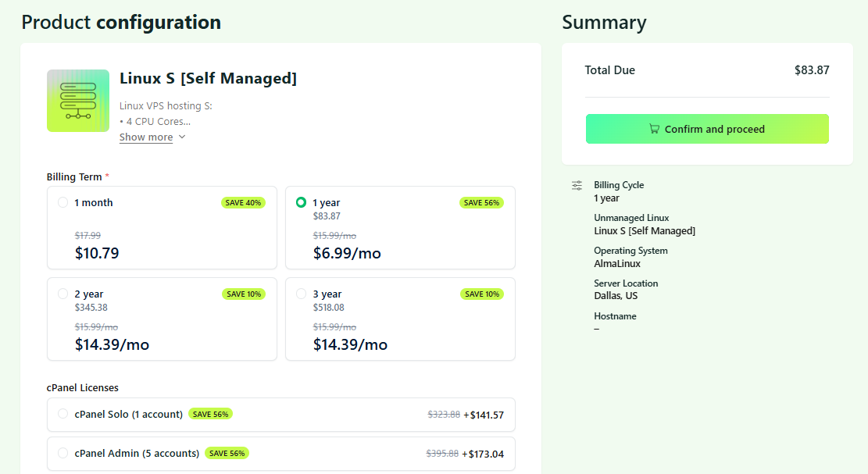Screen dimensions: 868x474
Task: Expand product details chevron next to Show more
Action: tap(182, 137)
